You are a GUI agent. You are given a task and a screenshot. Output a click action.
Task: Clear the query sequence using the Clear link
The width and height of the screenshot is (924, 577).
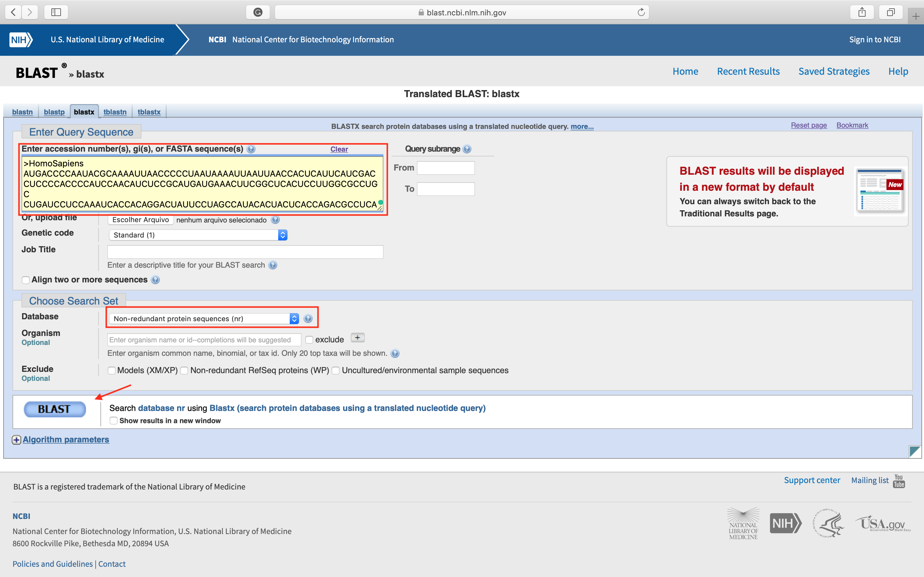(339, 149)
